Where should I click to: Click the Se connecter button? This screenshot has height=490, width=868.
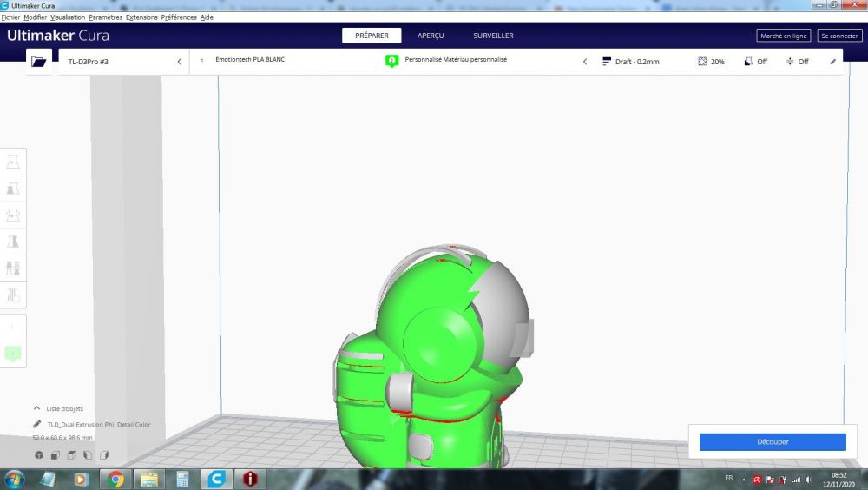point(839,36)
